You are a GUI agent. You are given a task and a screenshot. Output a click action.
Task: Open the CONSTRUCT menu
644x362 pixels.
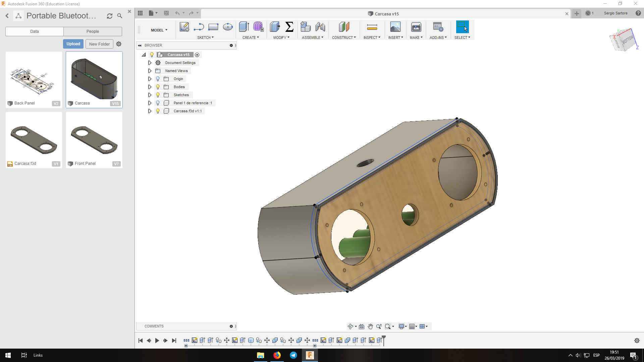[344, 38]
